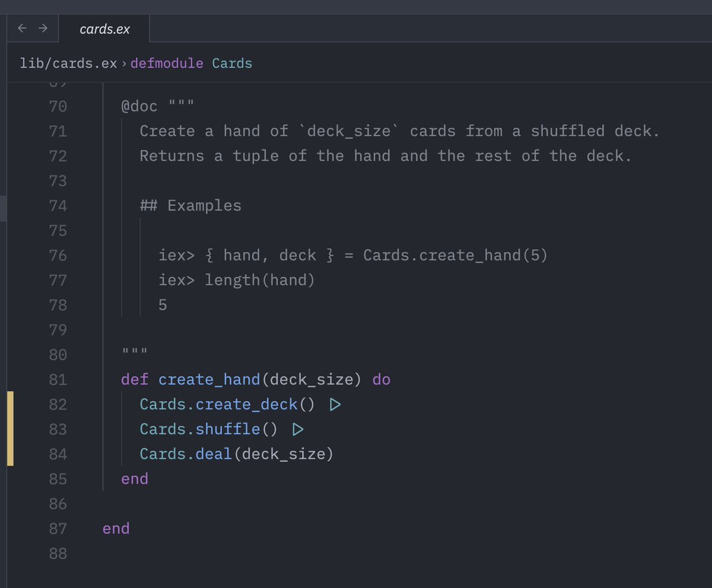This screenshot has height=588, width=712.
Task: Go forward with the right arrow
Action: pyautogui.click(x=43, y=28)
